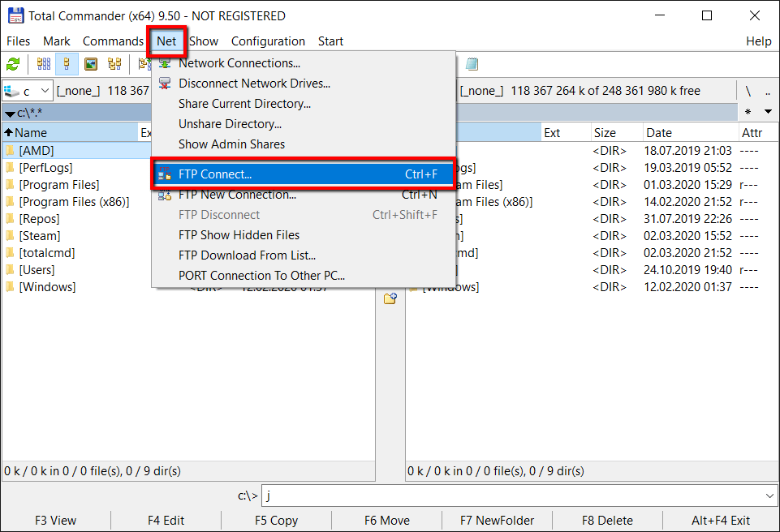Image resolution: width=780 pixels, height=532 pixels.
Task: Sort right panel by Size column header
Action: [x=617, y=133]
